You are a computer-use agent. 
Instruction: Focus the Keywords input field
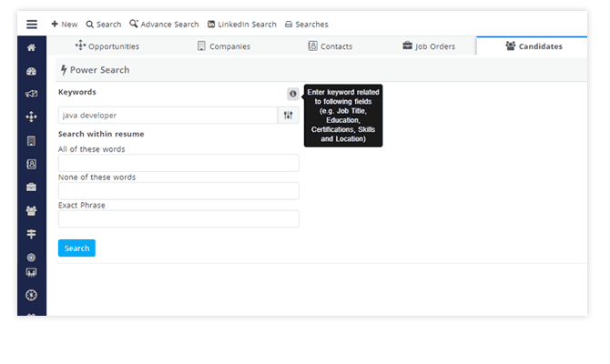(x=168, y=115)
